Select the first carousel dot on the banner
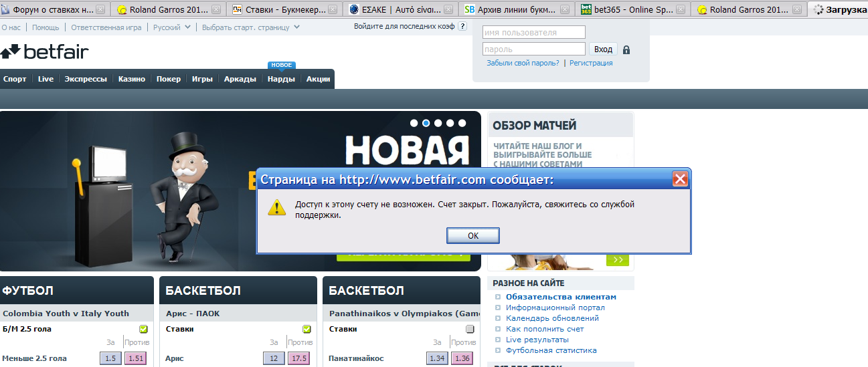The image size is (868, 367). click(x=415, y=123)
